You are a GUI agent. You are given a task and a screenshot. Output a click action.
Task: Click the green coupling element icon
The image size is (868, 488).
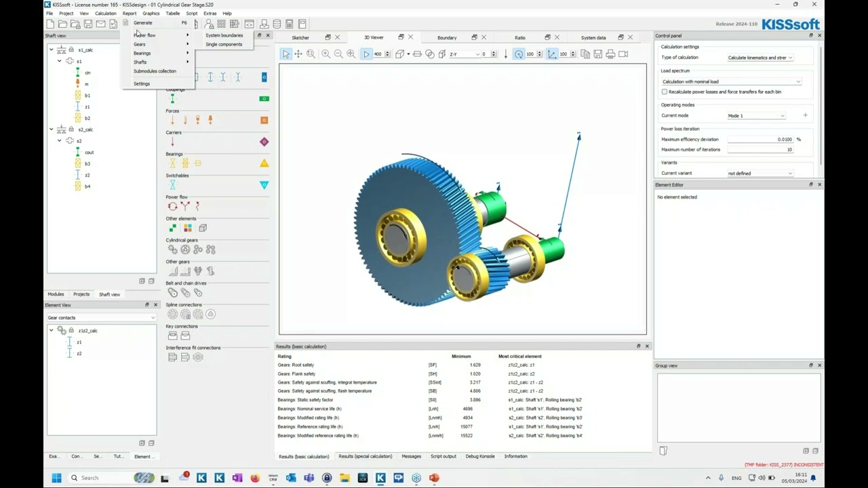(172, 99)
